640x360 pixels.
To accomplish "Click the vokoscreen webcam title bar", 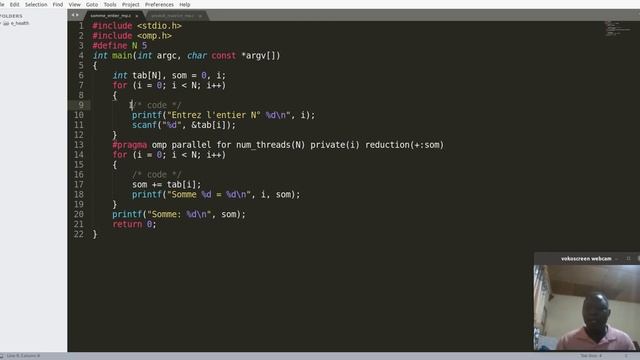I will coord(587,258).
